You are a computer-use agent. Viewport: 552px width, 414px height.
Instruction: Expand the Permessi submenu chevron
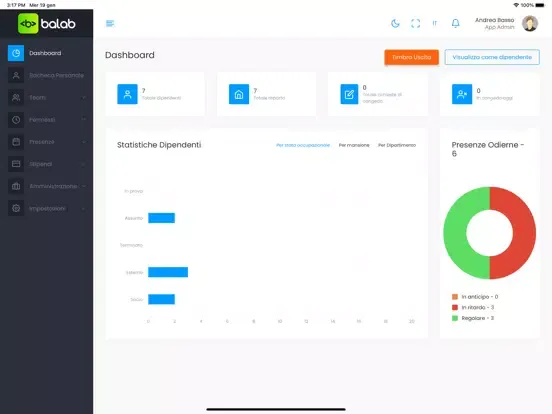83,119
